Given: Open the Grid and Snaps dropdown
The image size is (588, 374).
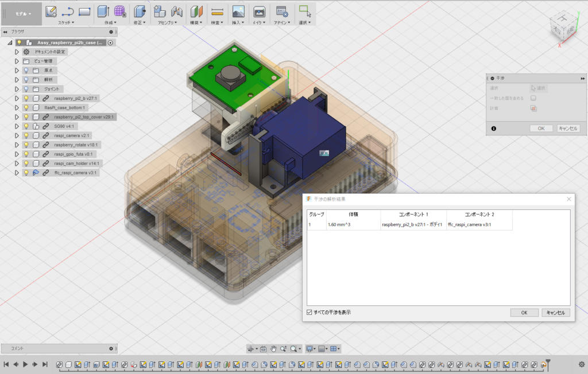Looking at the screenshot, I should click(323, 349).
